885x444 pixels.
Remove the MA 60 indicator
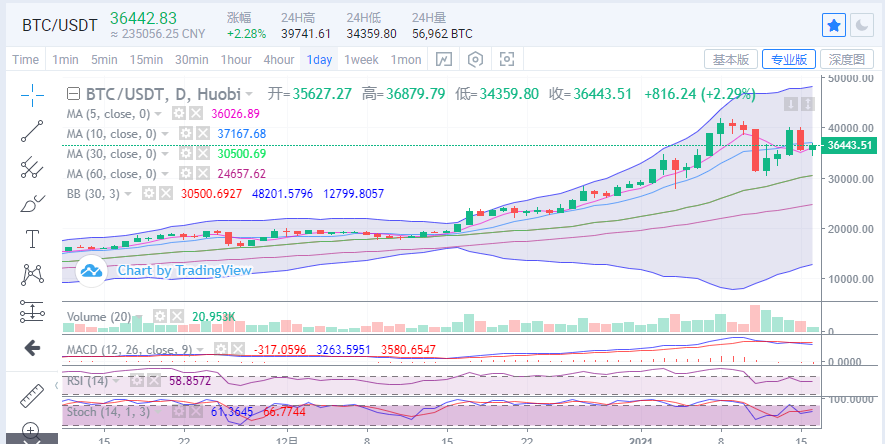pyautogui.click(x=201, y=173)
